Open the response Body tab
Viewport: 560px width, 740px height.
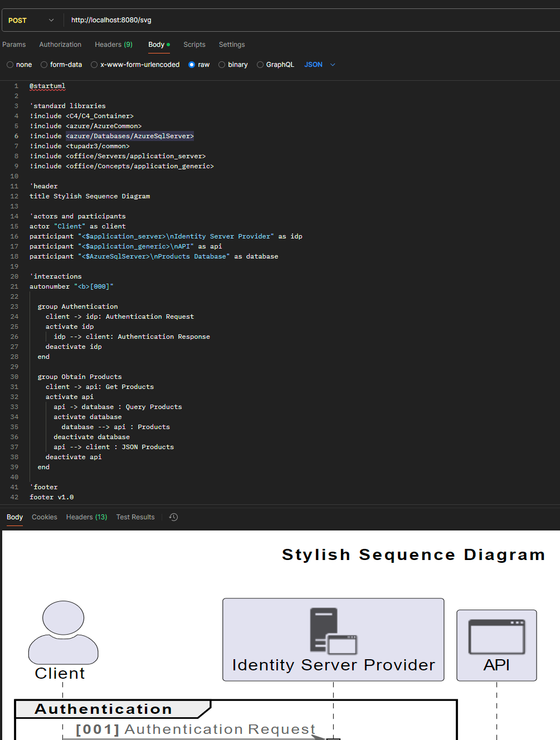14,517
